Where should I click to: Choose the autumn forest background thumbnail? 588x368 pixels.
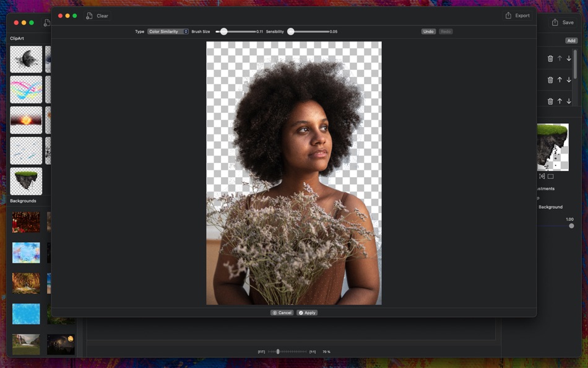pyautogui.click(x=26, y=283)
